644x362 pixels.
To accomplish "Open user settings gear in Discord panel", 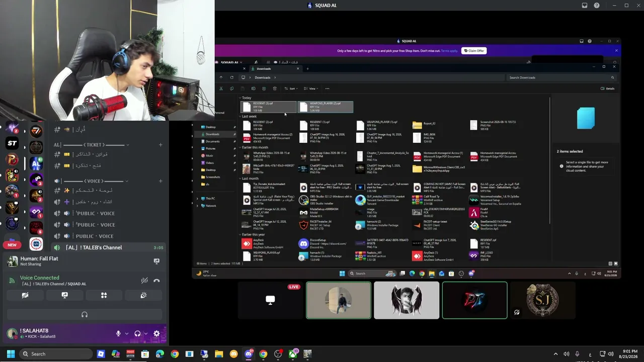I will (x=156, y=333).
